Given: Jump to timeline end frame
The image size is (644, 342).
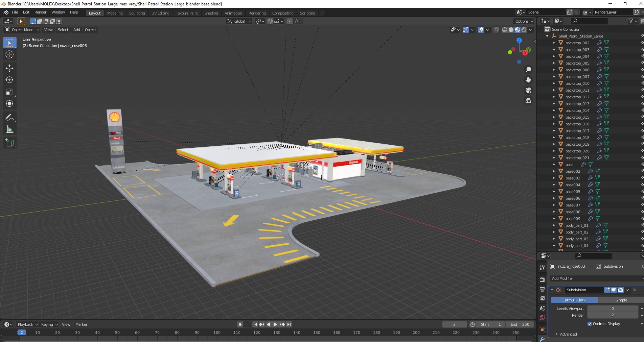Looking at the screenshot, I should (289, 324).
